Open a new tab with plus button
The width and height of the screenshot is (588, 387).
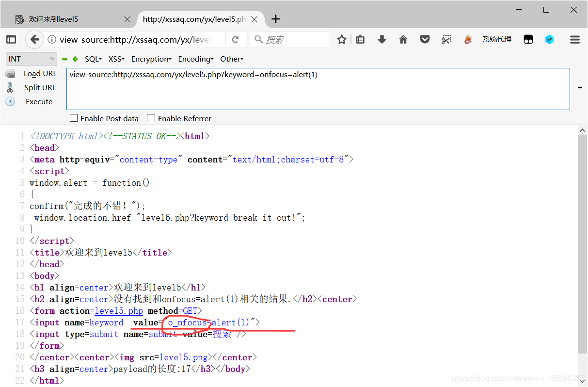(276, 19)
